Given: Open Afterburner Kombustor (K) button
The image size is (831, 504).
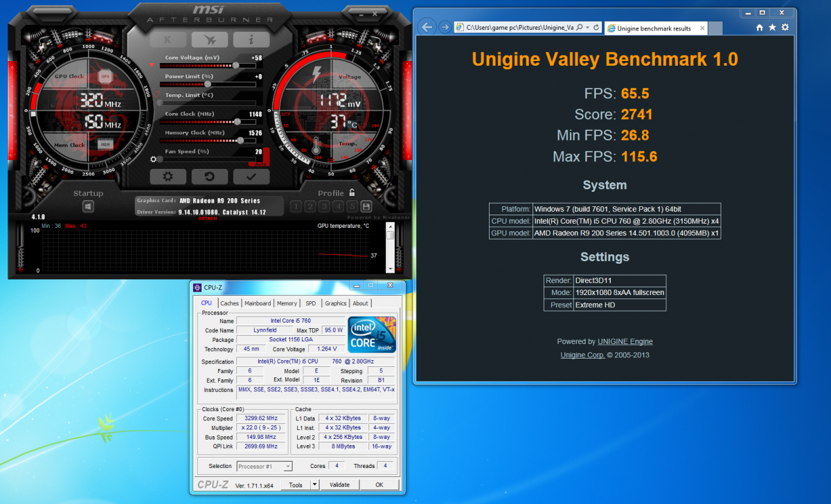Looking at the screenshot, I should point(168,40).
